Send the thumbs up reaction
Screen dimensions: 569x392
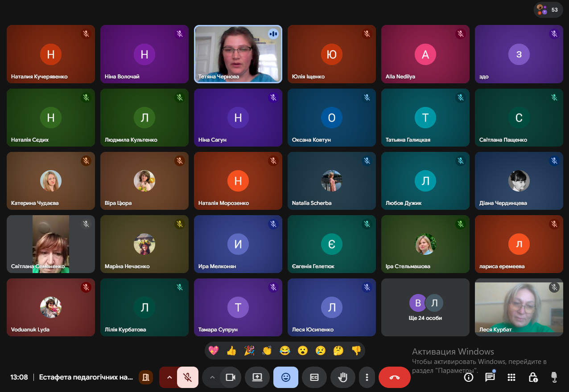click(x=231, y=351)
